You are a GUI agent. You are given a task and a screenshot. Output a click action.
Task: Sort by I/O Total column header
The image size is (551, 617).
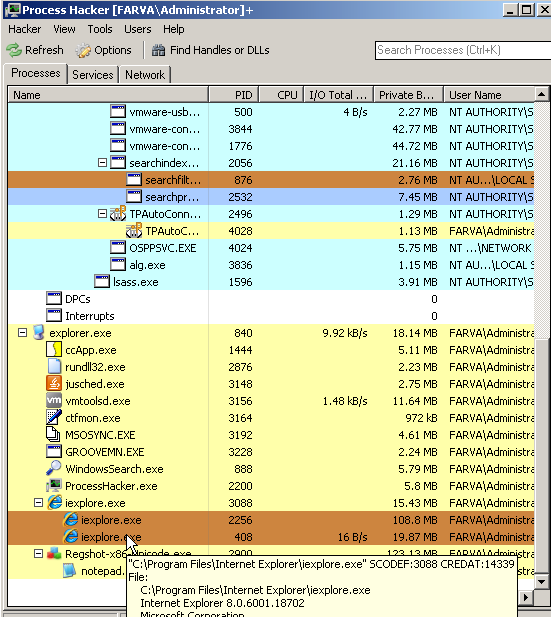[x=338, y=95]
